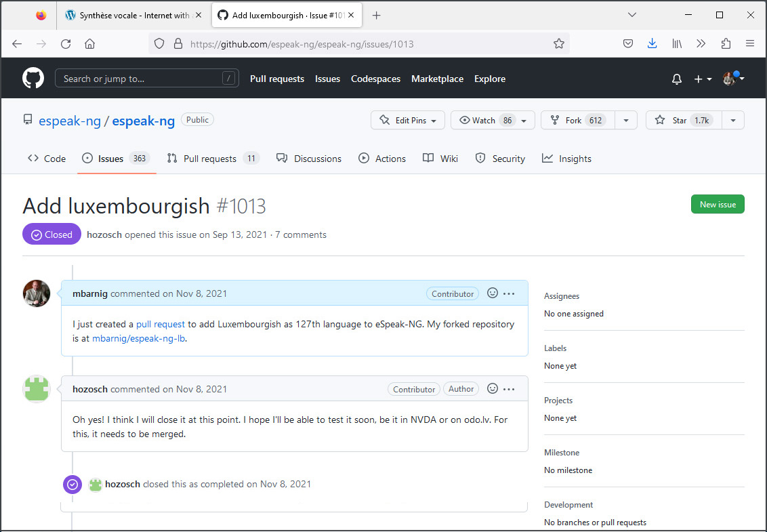This screenshot has height=532, width=767.
Task: Close the Add luxembourgish issue tab
Action: (x=351, y=15)
